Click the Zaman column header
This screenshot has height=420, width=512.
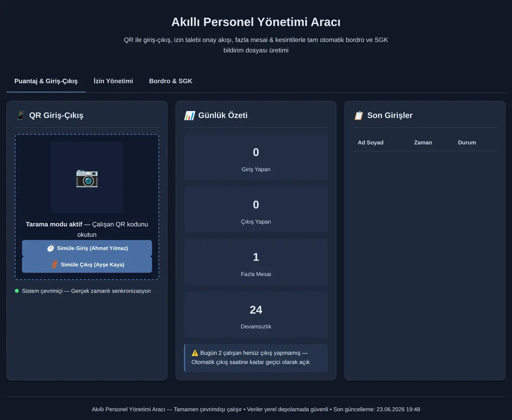423,143
